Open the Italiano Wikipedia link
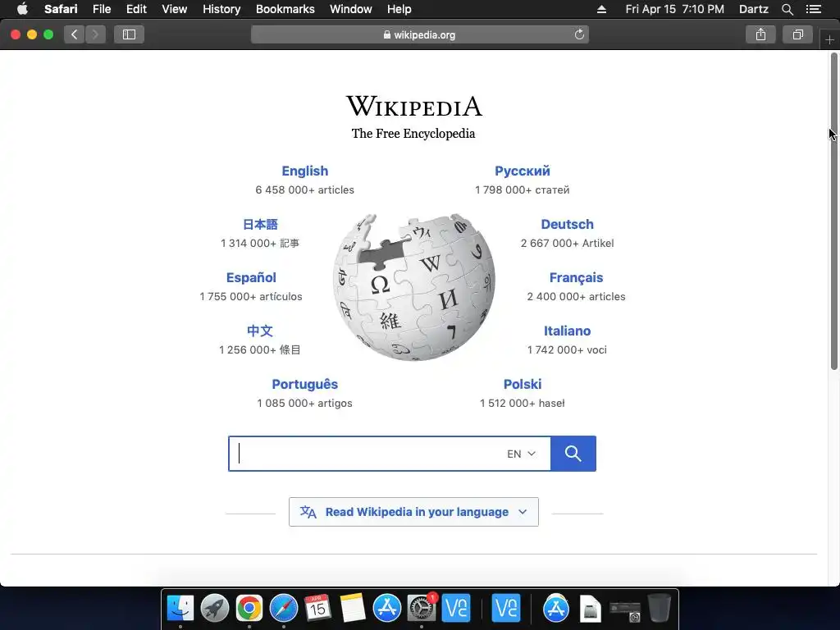 click(x=568, y=331)
